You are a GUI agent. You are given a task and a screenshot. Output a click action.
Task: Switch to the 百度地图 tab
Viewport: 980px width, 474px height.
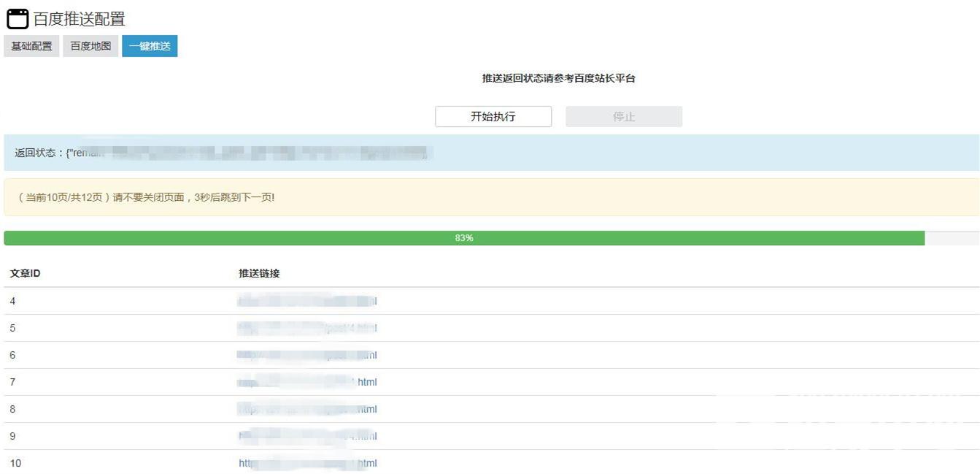89,45
